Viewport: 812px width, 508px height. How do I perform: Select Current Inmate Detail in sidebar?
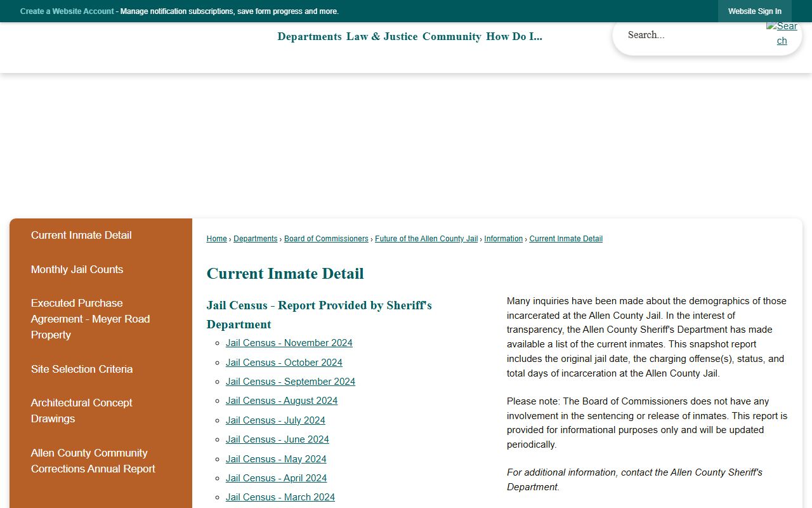[101, 235]
